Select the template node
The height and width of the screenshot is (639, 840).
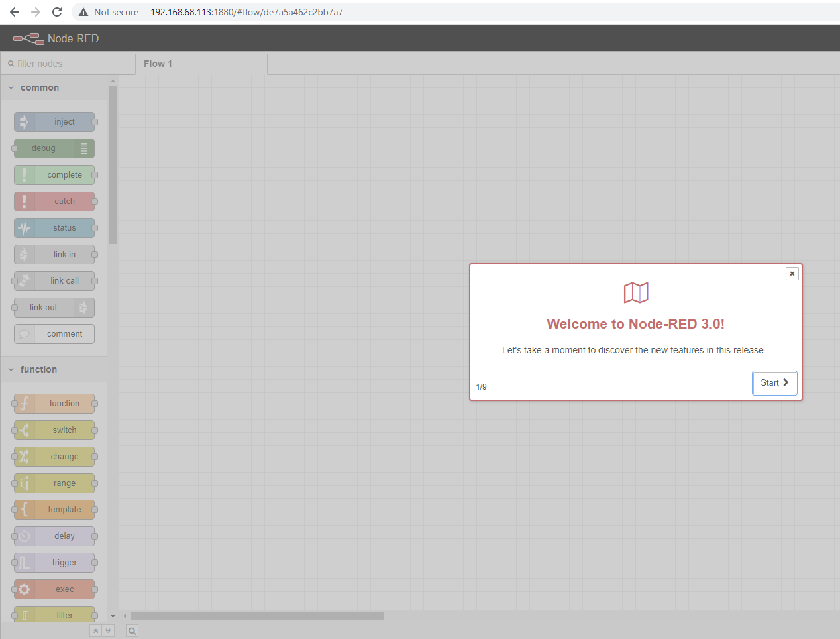[x=54, y=510]
